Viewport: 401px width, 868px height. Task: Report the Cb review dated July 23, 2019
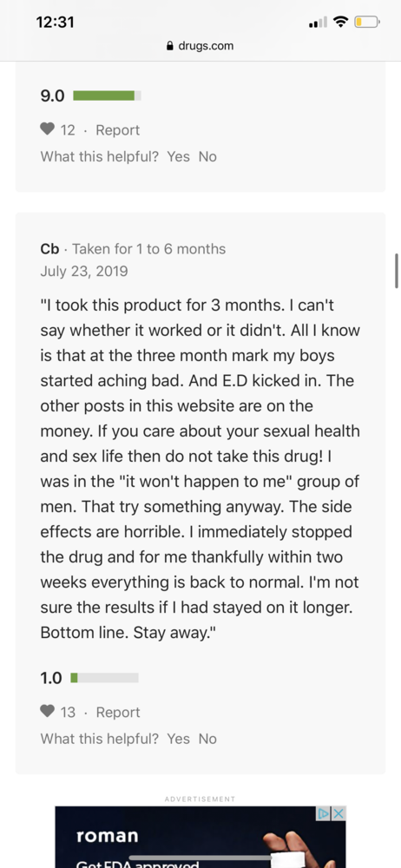coord(117,712)
